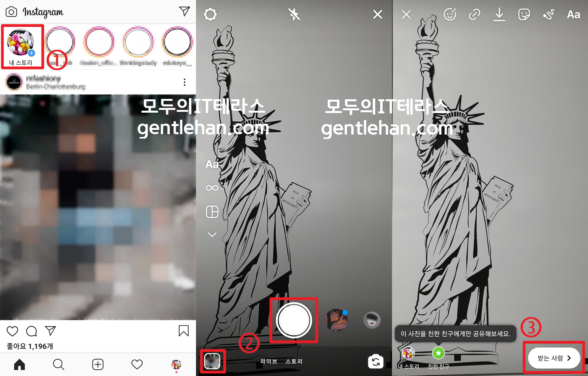Image resolution: width=588 pixels, height=376 pixels.
Task: Share to 내 스토리 in editor
Action: tap(408, 357)
